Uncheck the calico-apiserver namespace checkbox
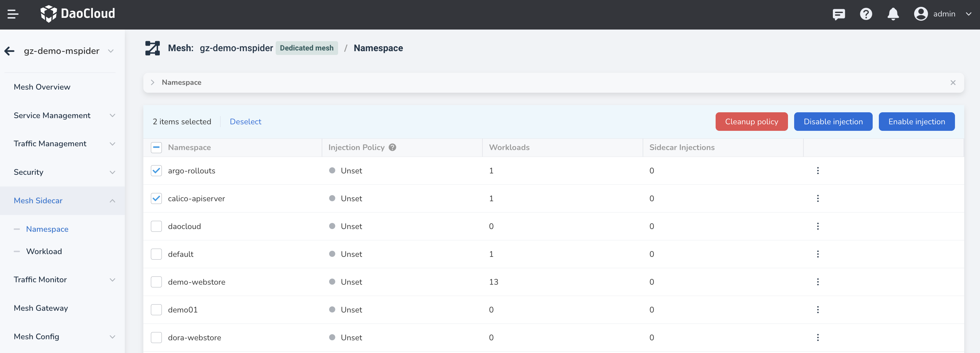980x353 pixels. [x=156, y=198]
